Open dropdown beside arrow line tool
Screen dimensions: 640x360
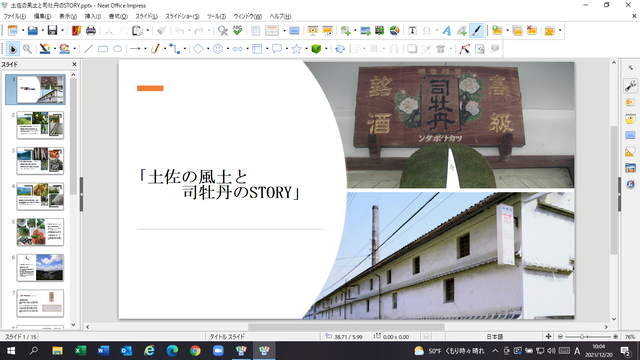(x=145, y=49)
